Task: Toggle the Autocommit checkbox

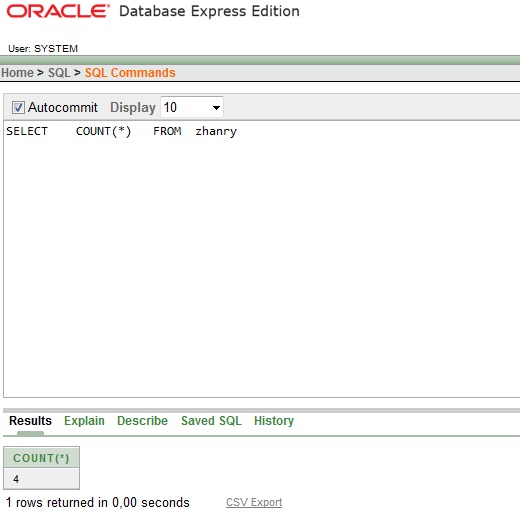Action: pos(18,108)
